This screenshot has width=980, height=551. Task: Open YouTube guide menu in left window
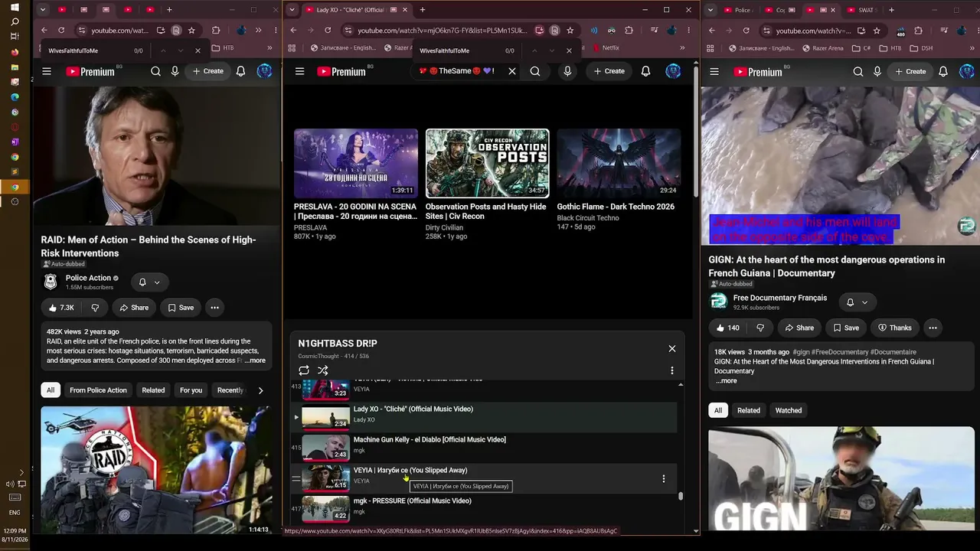point(47,71)
